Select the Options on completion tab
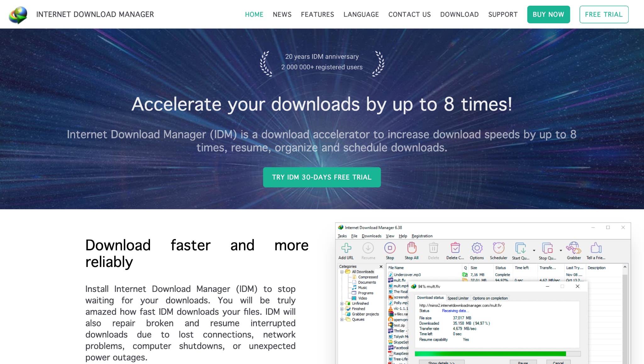Screen dimensions: 644x364 (x=490, y=298)
